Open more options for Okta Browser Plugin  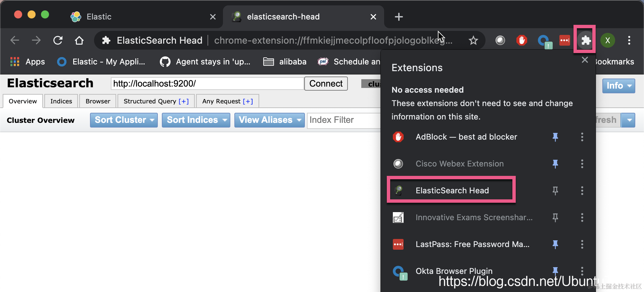(582, 271)
